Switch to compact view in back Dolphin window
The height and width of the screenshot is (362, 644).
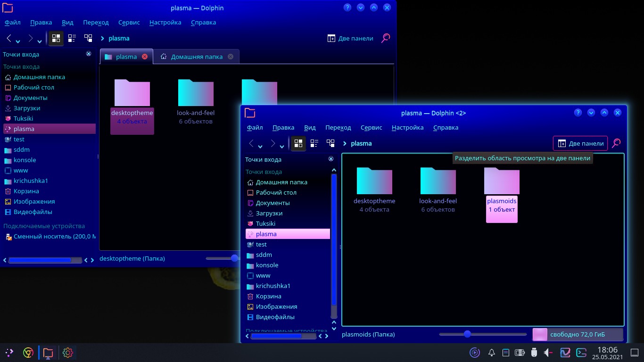[x=72, y=38]
